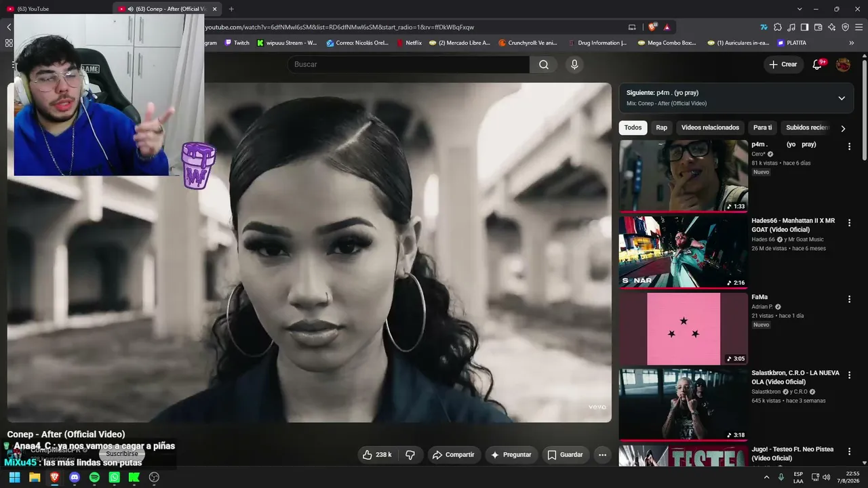The width and height of the screenshot is (868, 488).
Task: Open options for Jugo! Testeo video
Action: (849, 451)
